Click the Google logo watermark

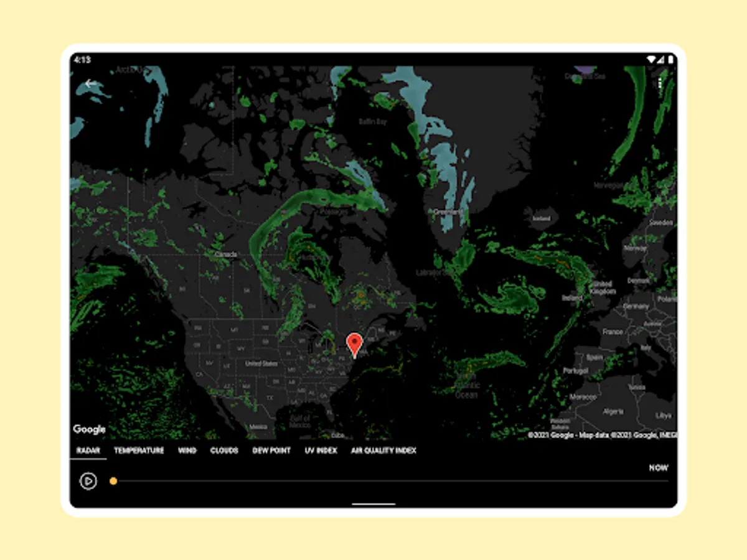pyautogui.click(x=88, y=429)
